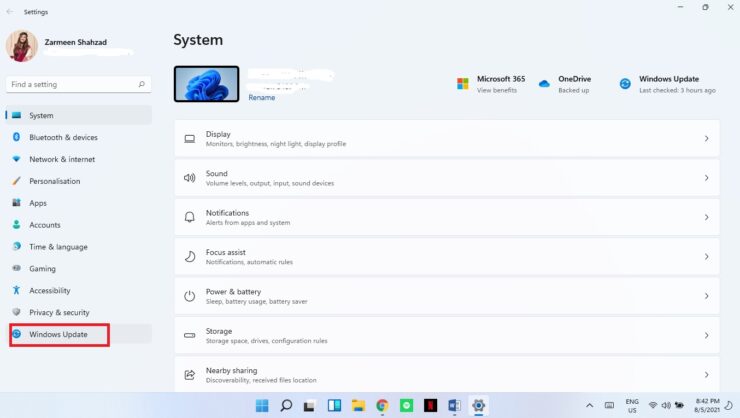Click the Windows Start button
The image size is (740, 418).
click(262, 405)
